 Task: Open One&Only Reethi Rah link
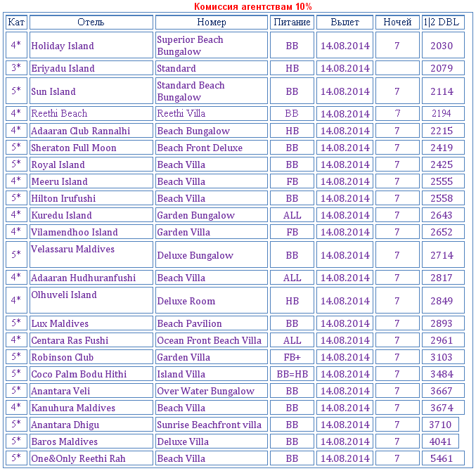coord(78,458)
